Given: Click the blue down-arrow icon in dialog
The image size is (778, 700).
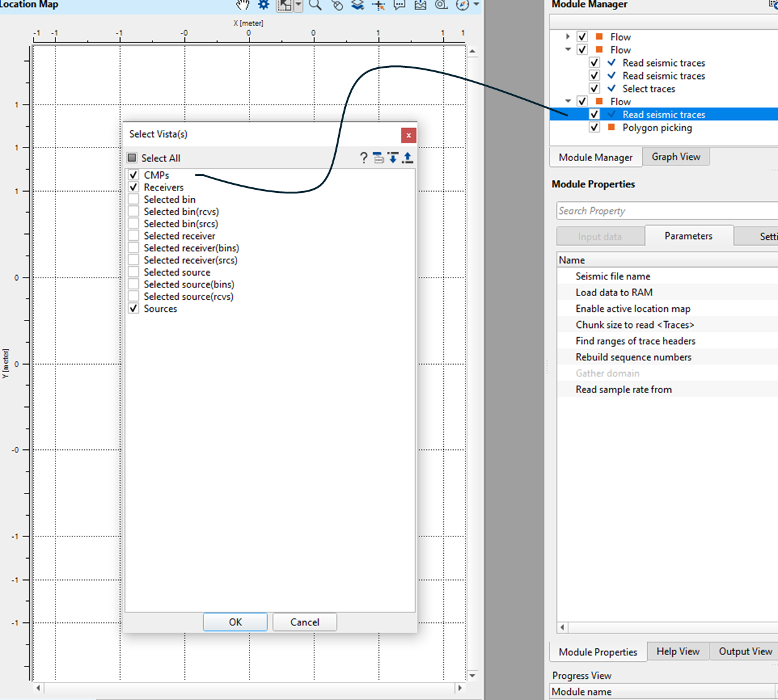Looking at the screenshot, I should pyautogui.click(x=393, y=158).
